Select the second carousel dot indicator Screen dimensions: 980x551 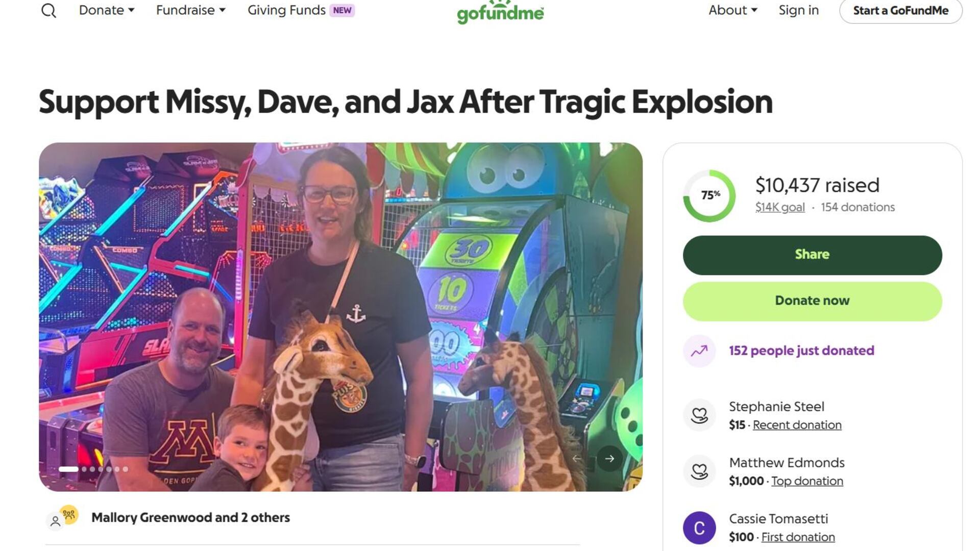pyautogui.click(x=84, y=469)
